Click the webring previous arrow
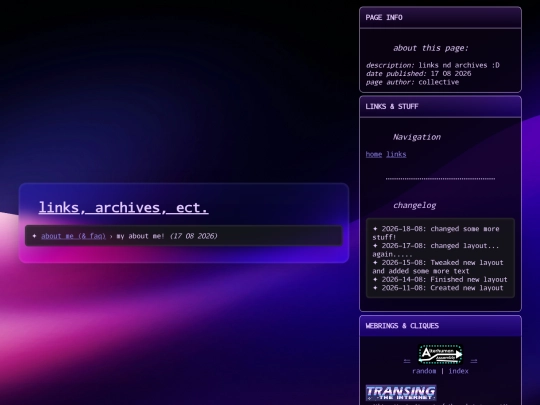The image size is (540, 405). 407,361
